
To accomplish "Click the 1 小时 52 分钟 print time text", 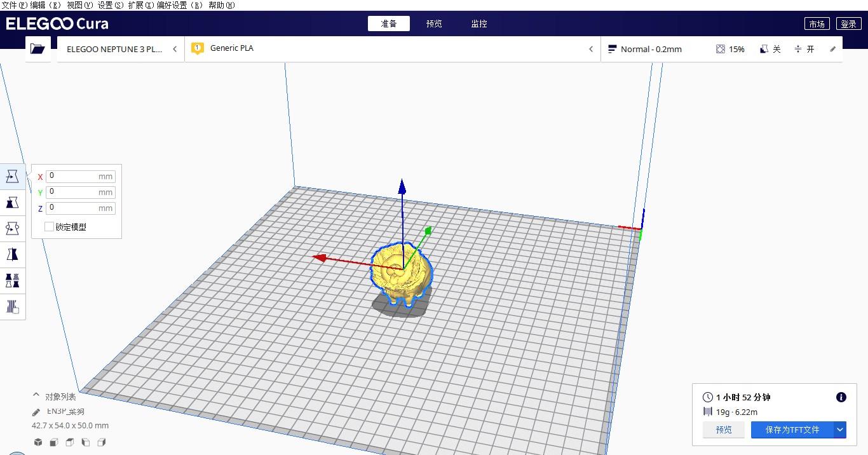I will coord(743,397).
